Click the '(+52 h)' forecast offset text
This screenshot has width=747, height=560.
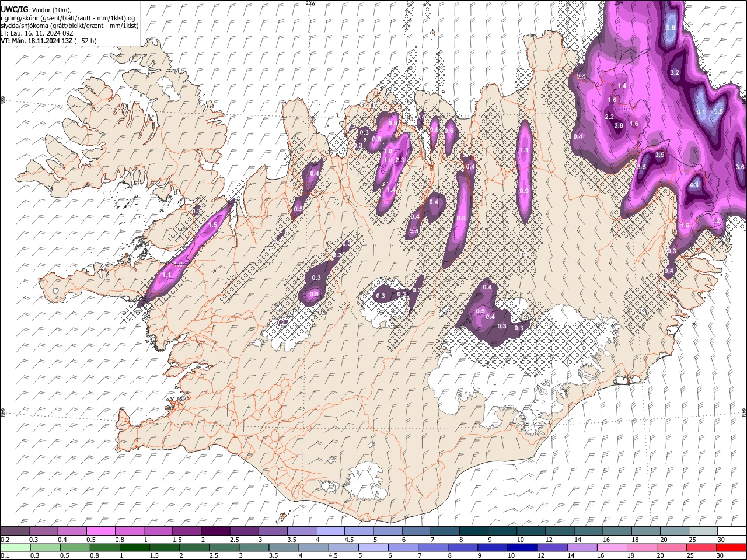[x=85, y=41]
